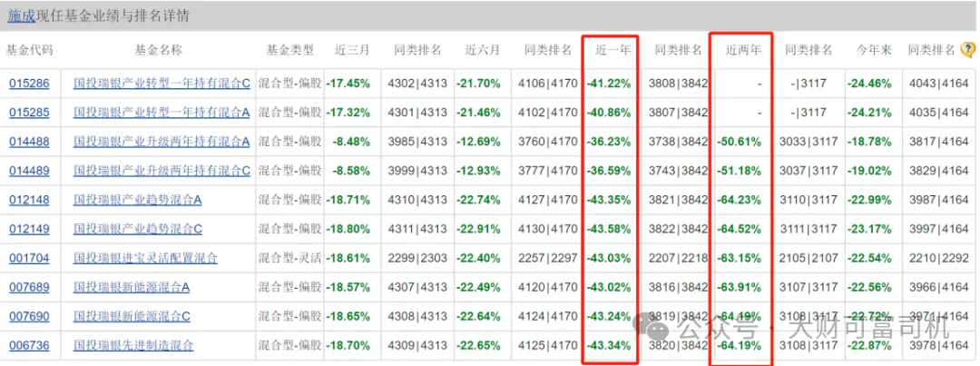
Task: Open fund code 006736 link
Action: [x=29, y=345]
